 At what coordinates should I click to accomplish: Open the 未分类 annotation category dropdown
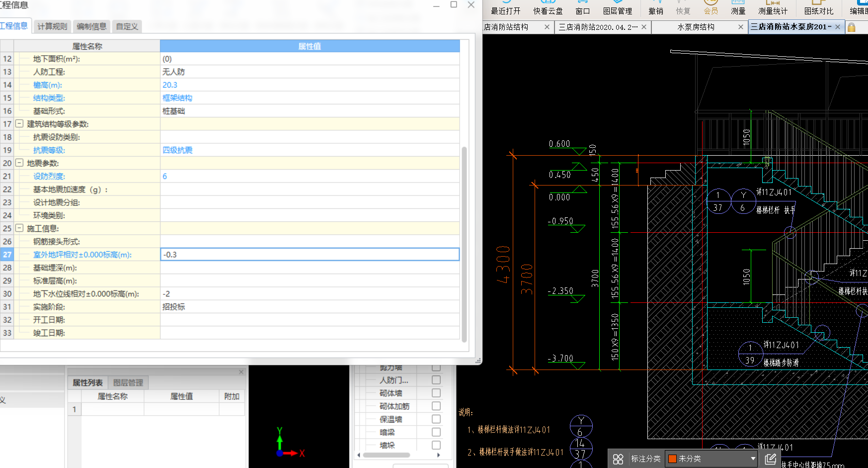point(711,459)
